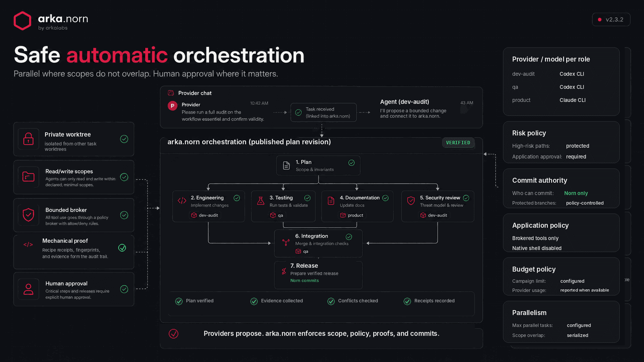
Task: Click the v2.3.2 version badge
Action: [x=611, y=20]
